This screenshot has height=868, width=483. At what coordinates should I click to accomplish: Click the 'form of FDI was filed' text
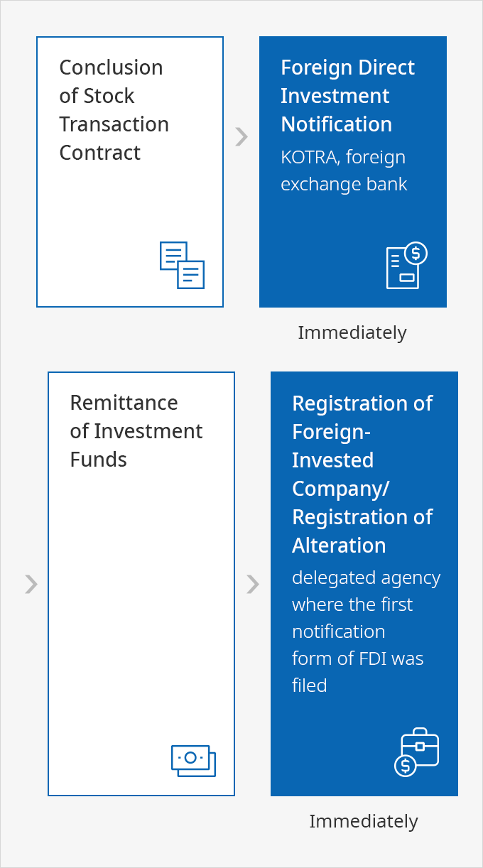pyautogui.click(x=358, y=672)
